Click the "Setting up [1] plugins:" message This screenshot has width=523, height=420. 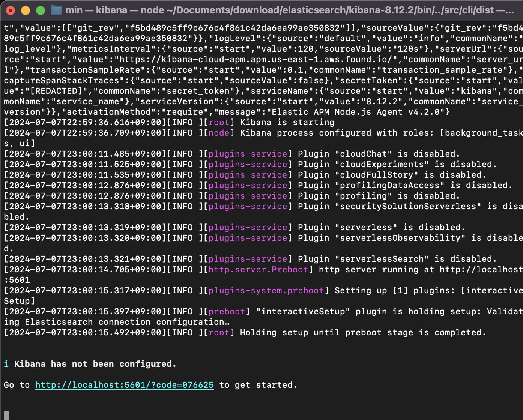click(x=395, y=291)
